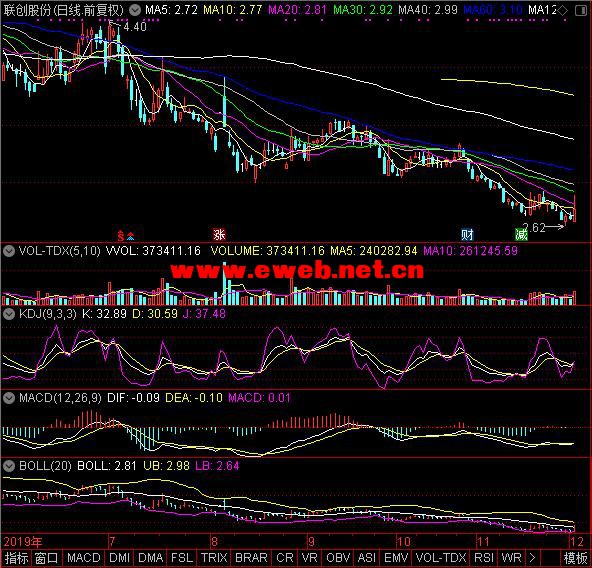Click the KDJ J: 37.48 value
Viewport: 592px width, 568px height.
pos(204,314)
